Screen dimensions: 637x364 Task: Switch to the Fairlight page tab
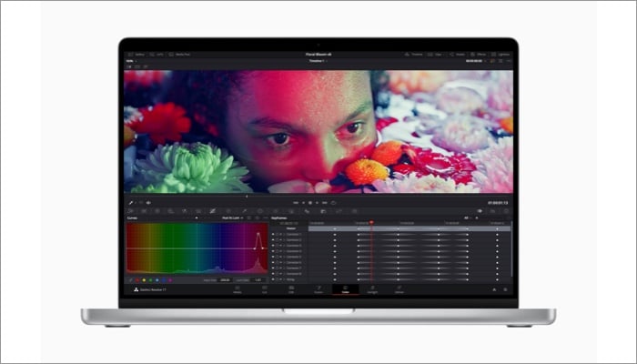click(x=372, y=289)
